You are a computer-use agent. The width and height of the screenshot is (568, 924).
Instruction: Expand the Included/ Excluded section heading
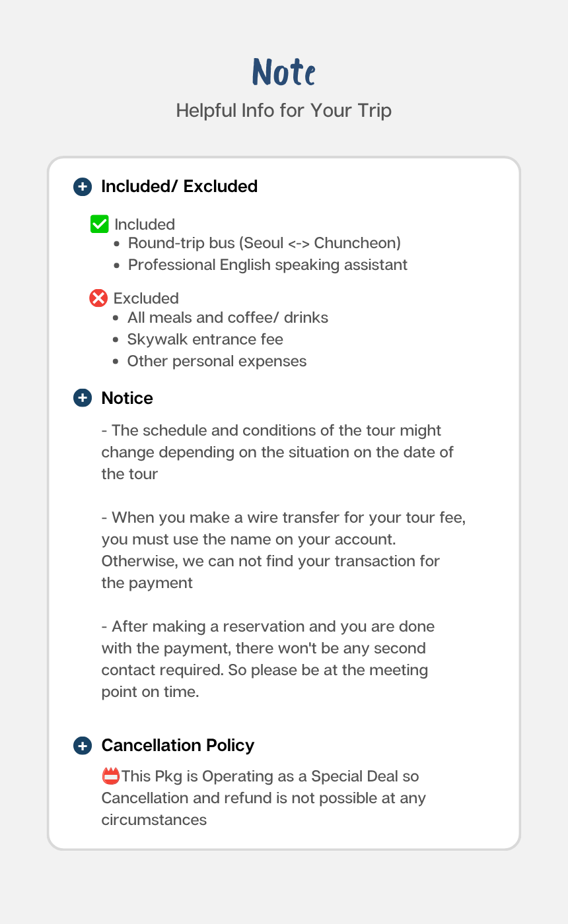pyautogui.click(x=179, y=187)
